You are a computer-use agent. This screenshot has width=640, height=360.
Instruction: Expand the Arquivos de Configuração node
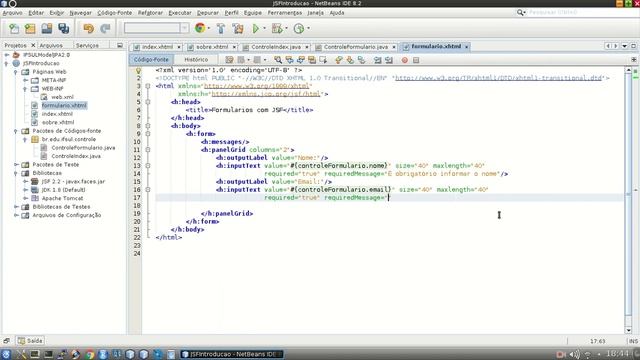click(16, 215)
